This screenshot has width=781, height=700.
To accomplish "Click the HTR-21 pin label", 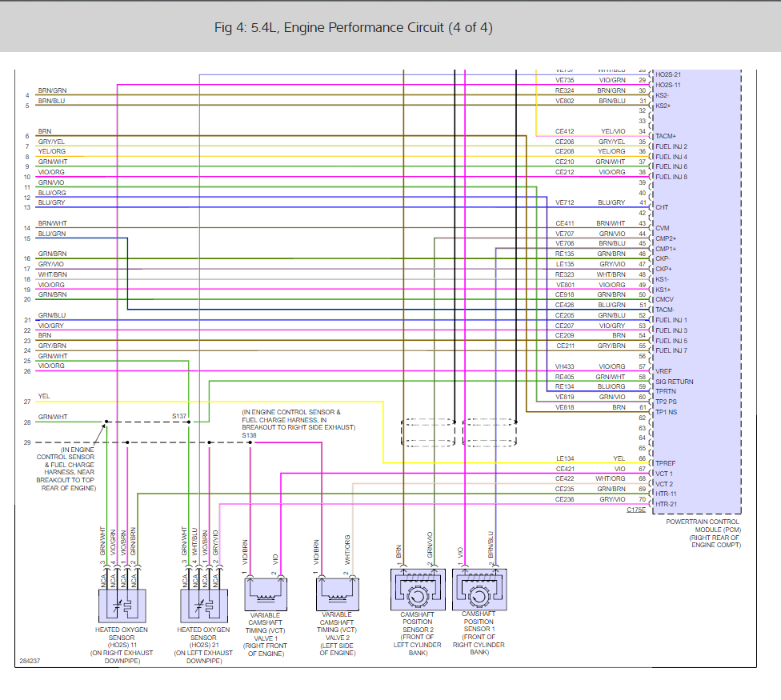I will click(666, 504).
